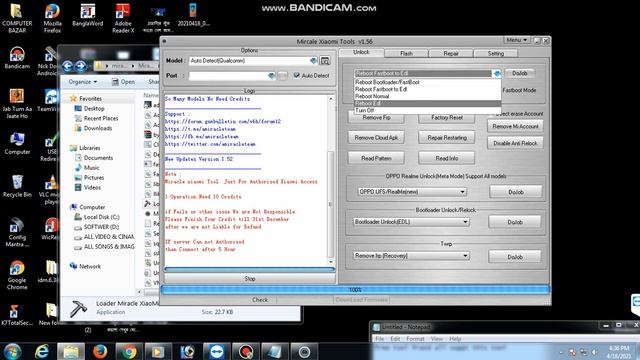Open the File menu in Notepad
Viewport: 640px width, 360px height.
click(380, 339)
